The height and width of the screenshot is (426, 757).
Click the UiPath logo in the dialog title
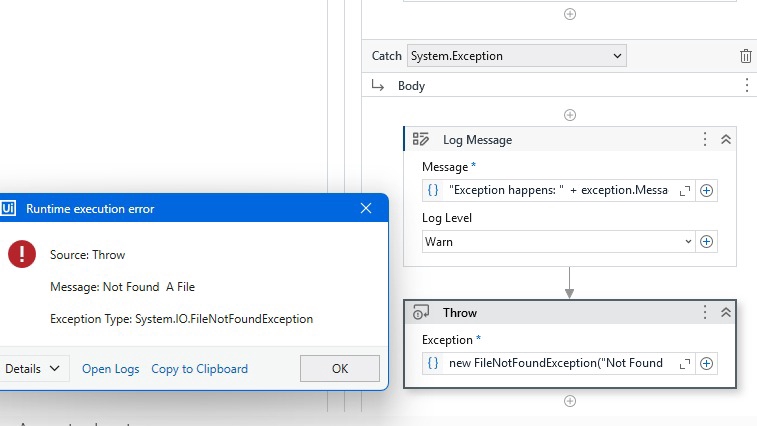(x=8, y=208)
